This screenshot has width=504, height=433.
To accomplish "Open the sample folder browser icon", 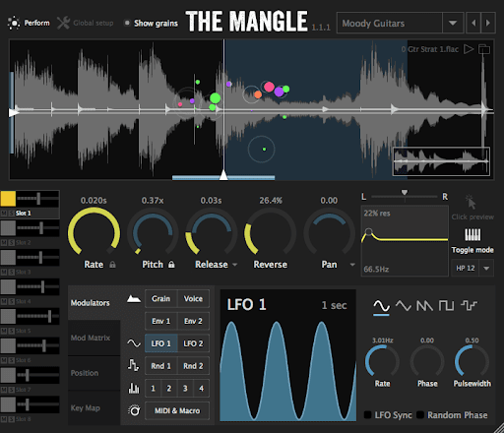I will click(484, 49).
